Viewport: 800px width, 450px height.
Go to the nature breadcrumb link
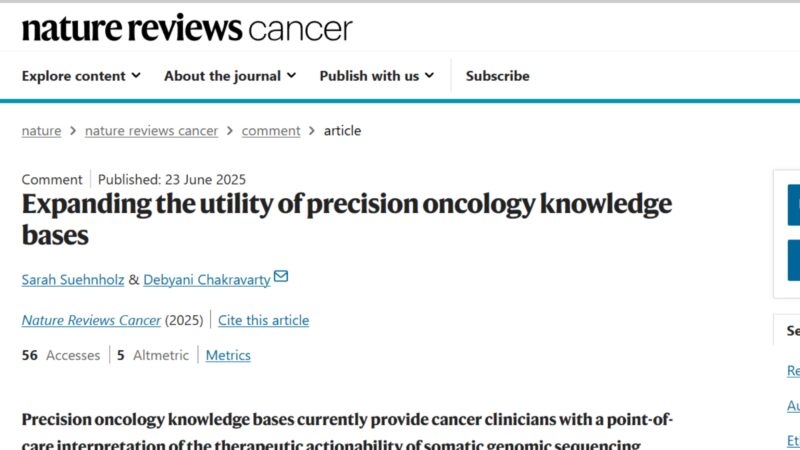pyautogui.click(x=41, y=131)
